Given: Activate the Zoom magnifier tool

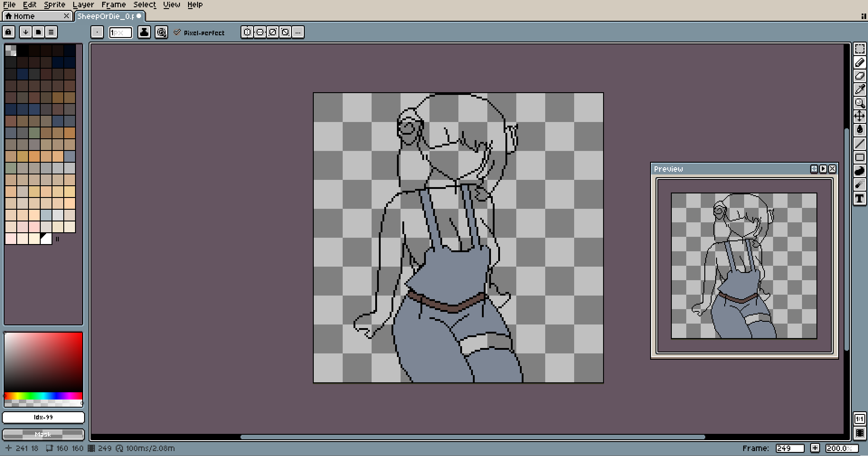Looking at the screenshot, I should point(859,103).
